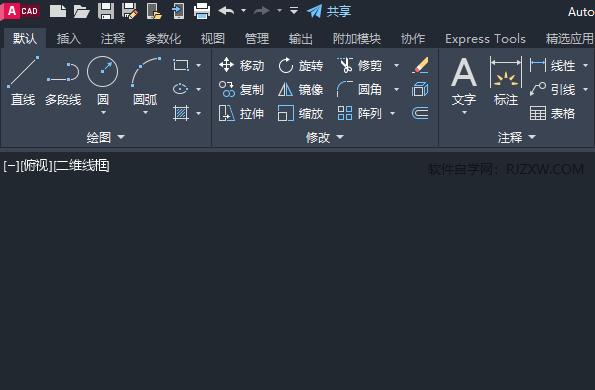
Task: Click the Save As icon with pencil
Action: tap(130, 11)
